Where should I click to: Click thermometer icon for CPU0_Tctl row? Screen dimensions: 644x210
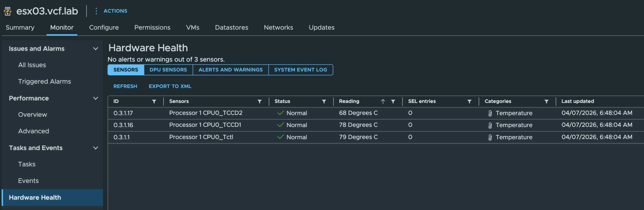point(490,137)
